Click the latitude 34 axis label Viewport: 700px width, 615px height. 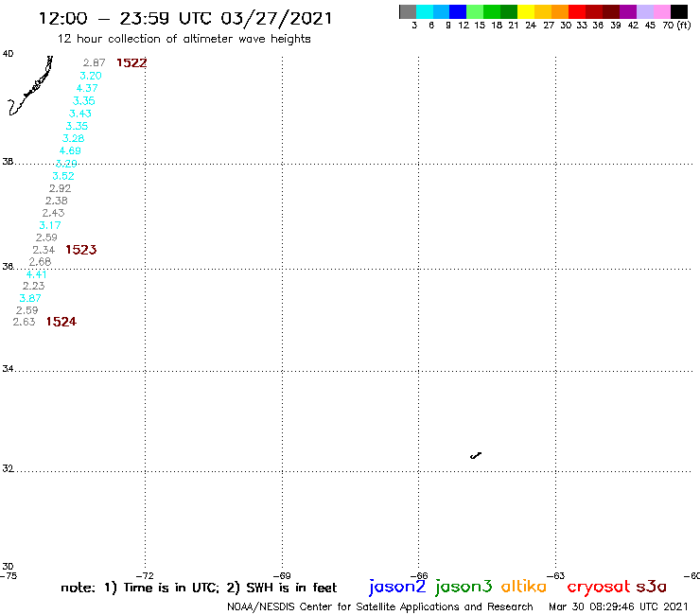[8, 368]
